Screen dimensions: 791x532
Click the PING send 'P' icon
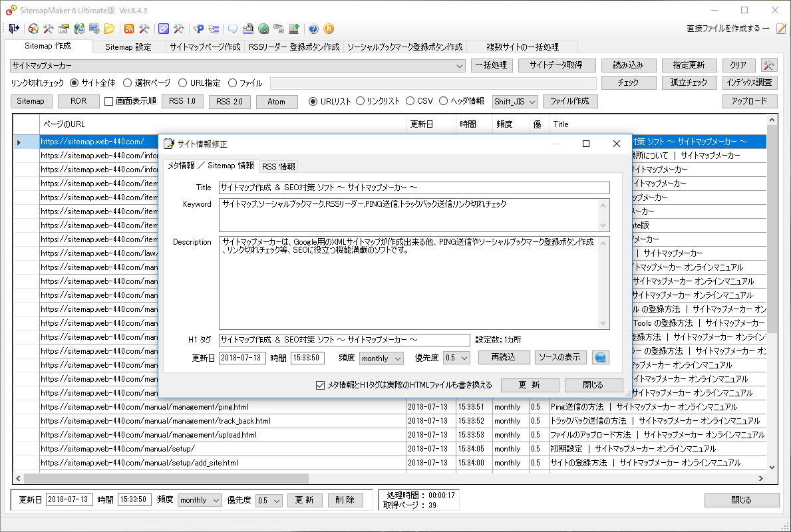pos(198,29)
